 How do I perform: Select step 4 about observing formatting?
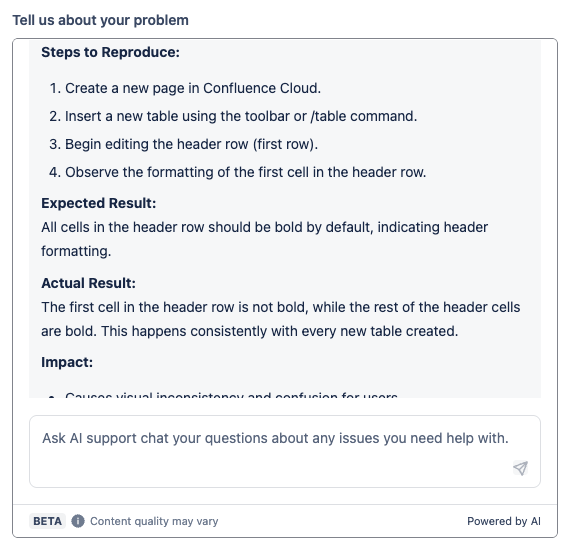238,172
